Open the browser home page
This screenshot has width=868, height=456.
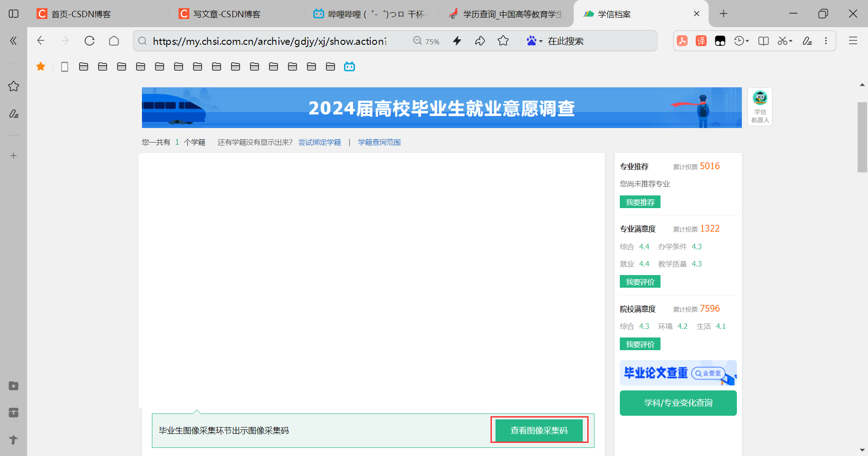(114, 41)
